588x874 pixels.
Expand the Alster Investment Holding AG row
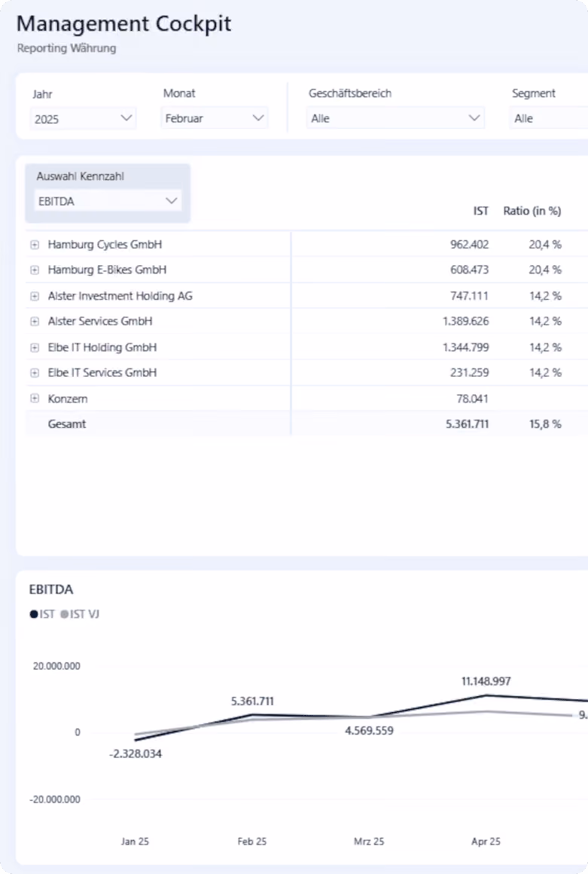coord(35,297)
